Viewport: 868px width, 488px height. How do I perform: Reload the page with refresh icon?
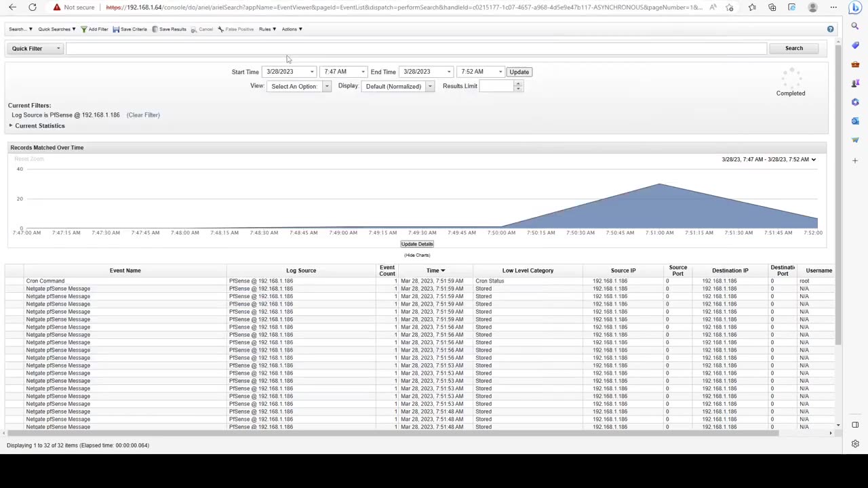pyautogui.click(x=32, y=7)
